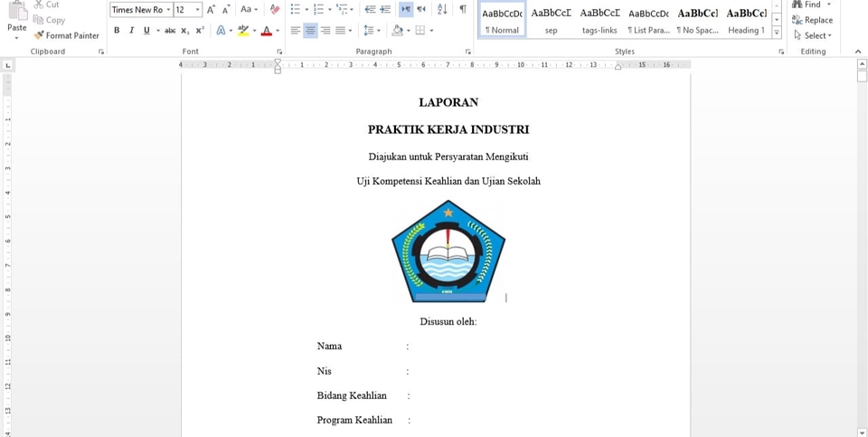Open the font color dropdown arrow

coord(278,31)
